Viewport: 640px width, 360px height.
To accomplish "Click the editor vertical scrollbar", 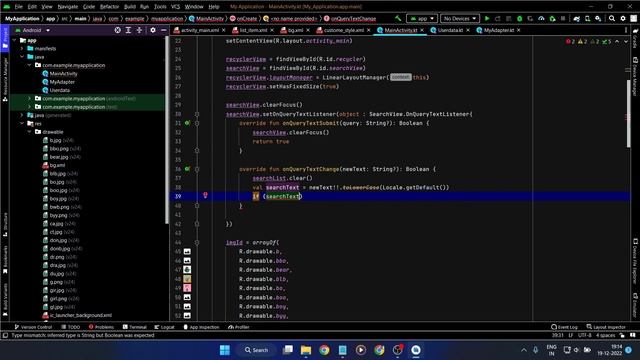I will (x=629, y=114).
